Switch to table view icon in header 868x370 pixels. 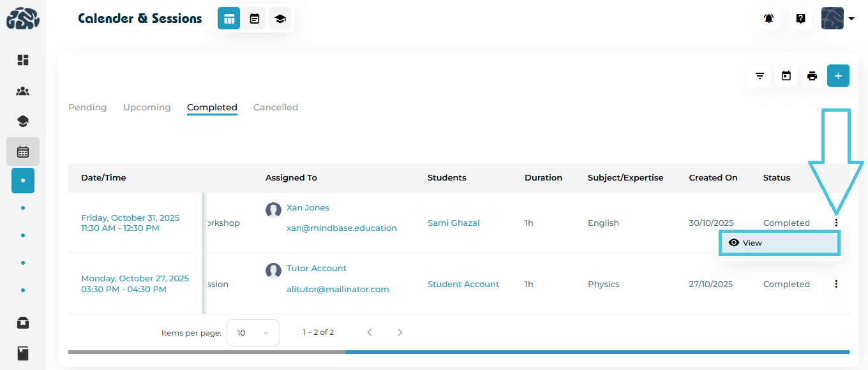click(x=228, y=19)
